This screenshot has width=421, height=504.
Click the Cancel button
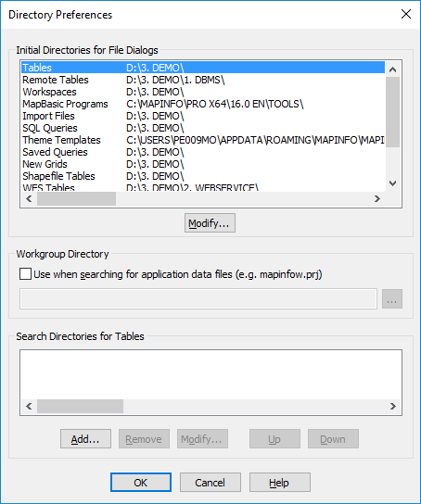pyautogui.click(x=210, y=482)
